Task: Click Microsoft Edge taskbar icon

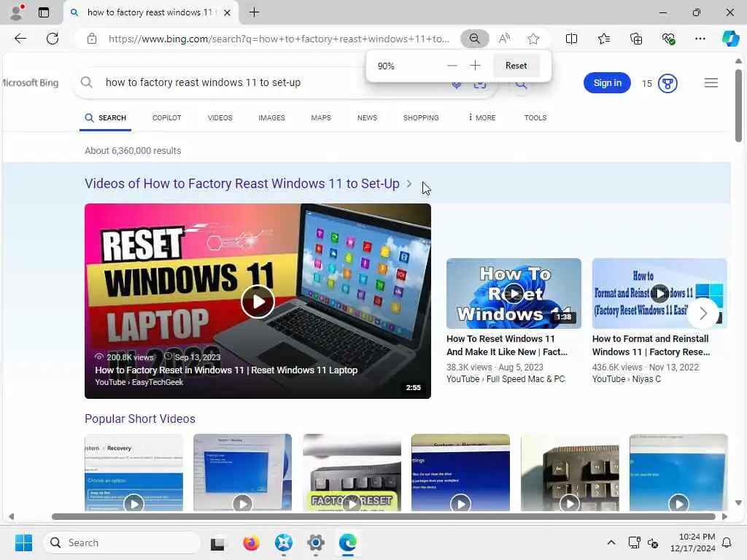Action: pos(348,542)
